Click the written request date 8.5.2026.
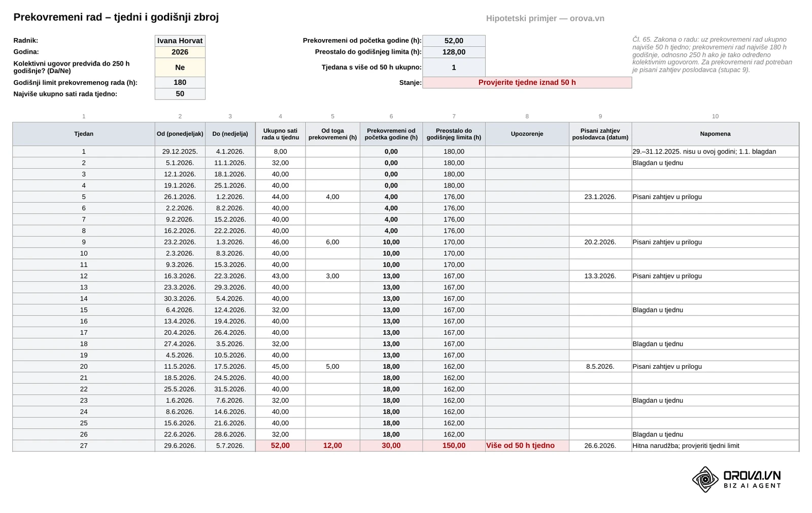Viewport: 812px width, 513px height. 600,366
